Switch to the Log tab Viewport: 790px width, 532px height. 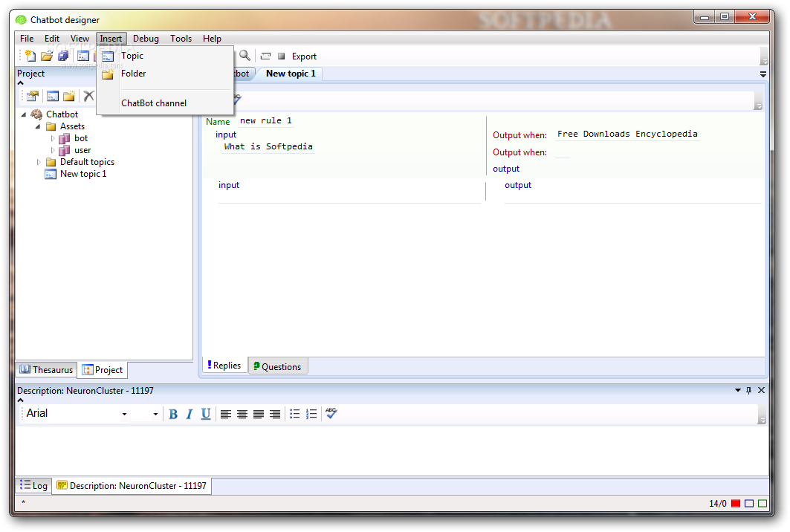[x=33, y=486]
